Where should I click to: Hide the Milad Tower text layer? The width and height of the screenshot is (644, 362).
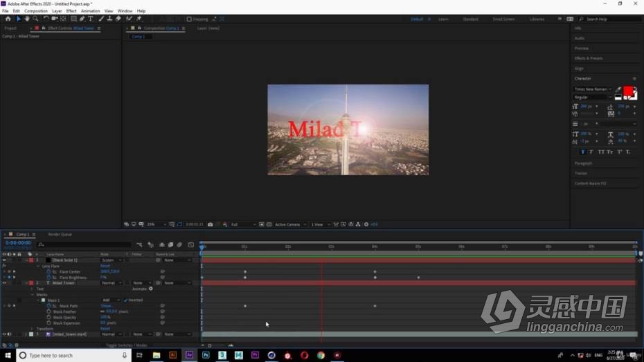pos(4,283)
